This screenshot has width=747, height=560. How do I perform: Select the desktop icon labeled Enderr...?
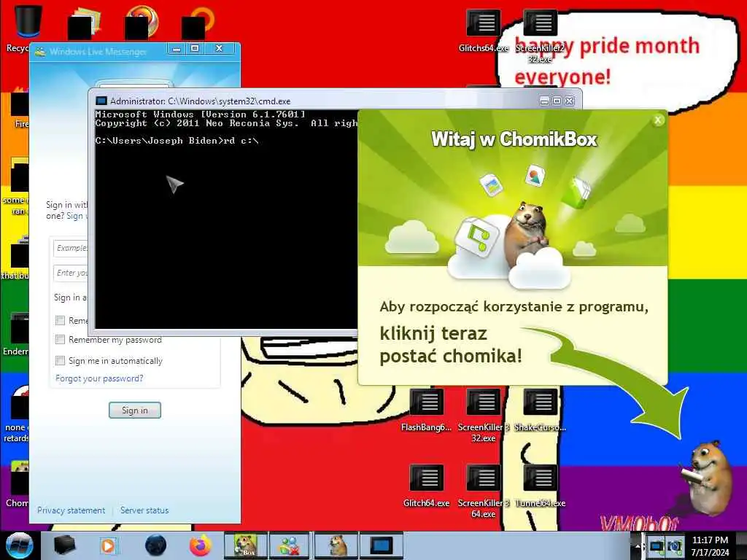click(15, 335)
